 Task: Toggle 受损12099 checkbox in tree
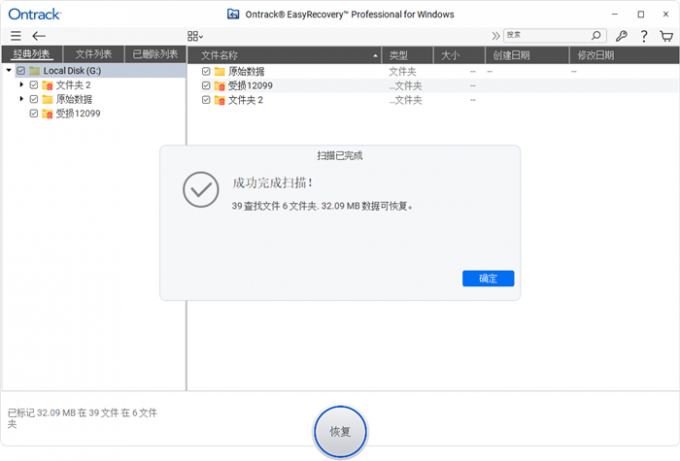[x=34, y=114]
